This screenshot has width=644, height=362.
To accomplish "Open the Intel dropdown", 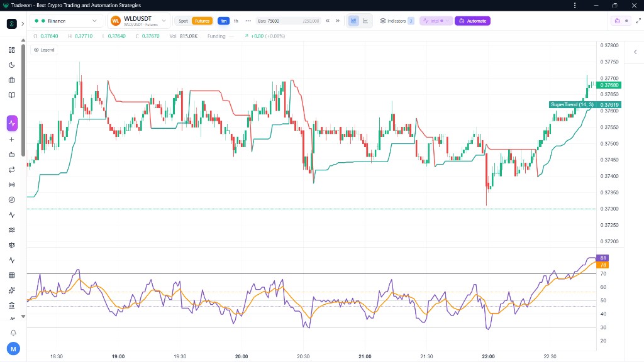I will click(436, 21).
